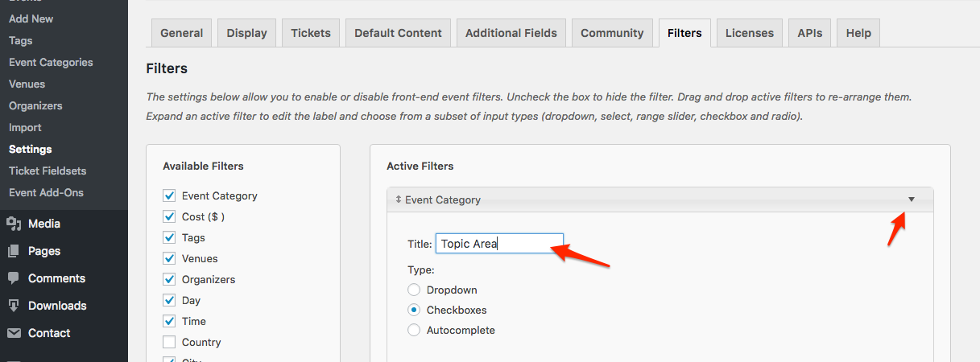980x362 pixels.
Task: Collapse the Event Category filter panel
Action: tap(912, 200)
